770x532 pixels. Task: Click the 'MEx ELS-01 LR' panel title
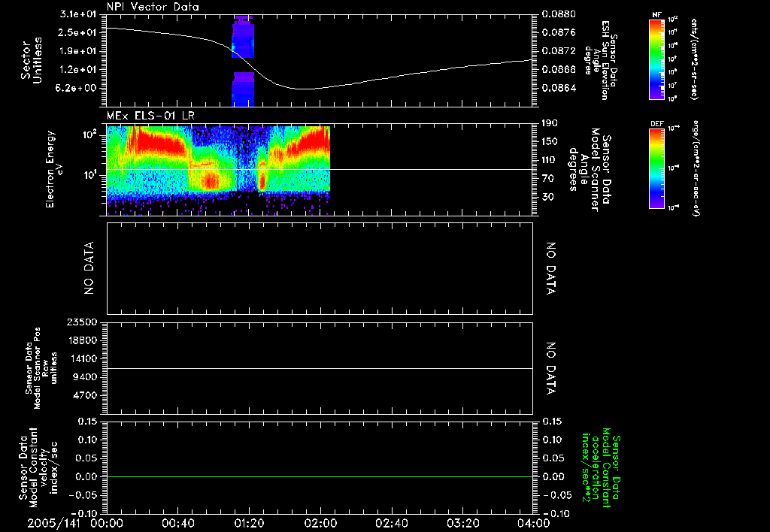[150, 116]
